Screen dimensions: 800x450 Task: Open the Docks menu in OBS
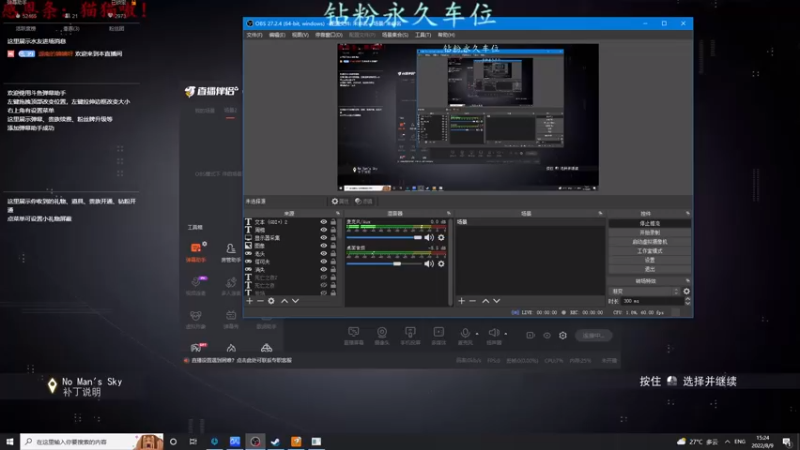(x=329, y=35)
